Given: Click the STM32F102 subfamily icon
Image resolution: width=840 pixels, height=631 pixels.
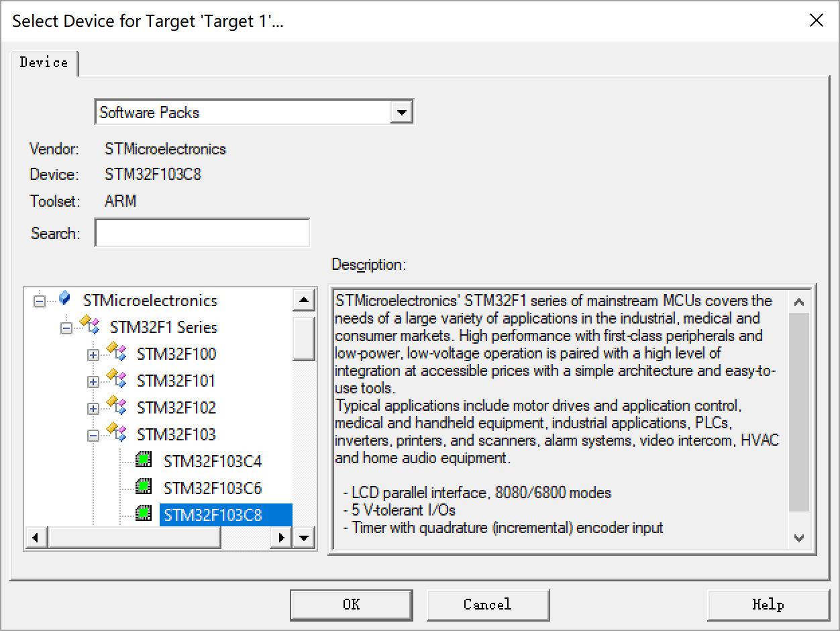Looking at the screenshot, I should tap(116, 406).
